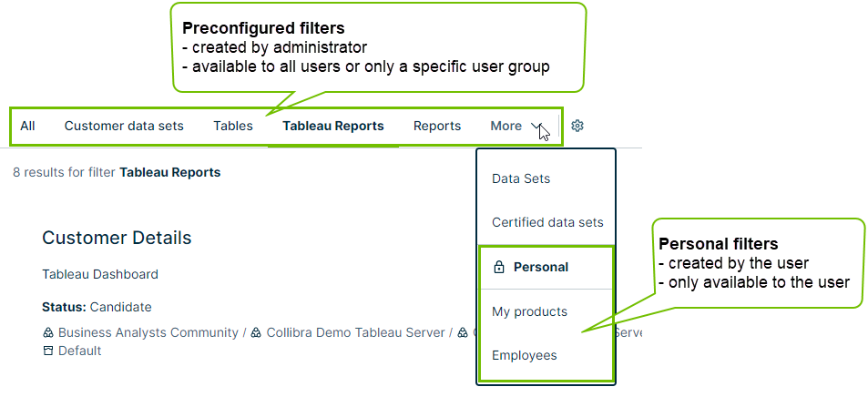Select the Tableau Reports tab

(333, 127)
